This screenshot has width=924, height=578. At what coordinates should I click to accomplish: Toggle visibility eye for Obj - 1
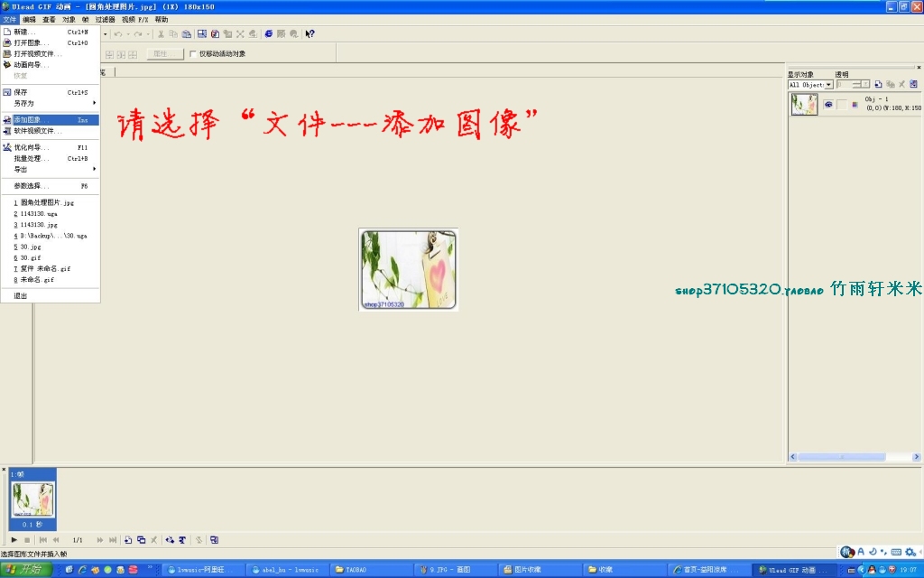(828, 105)
